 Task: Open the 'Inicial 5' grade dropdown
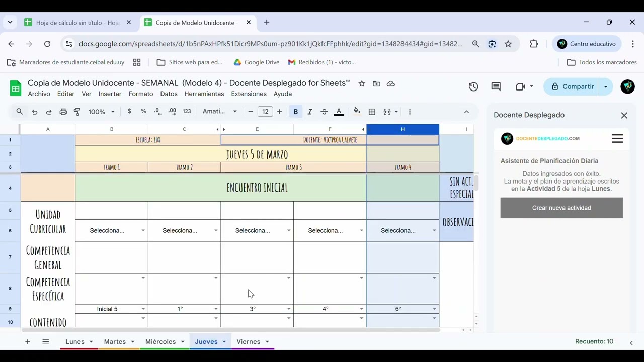coord(143,309)
